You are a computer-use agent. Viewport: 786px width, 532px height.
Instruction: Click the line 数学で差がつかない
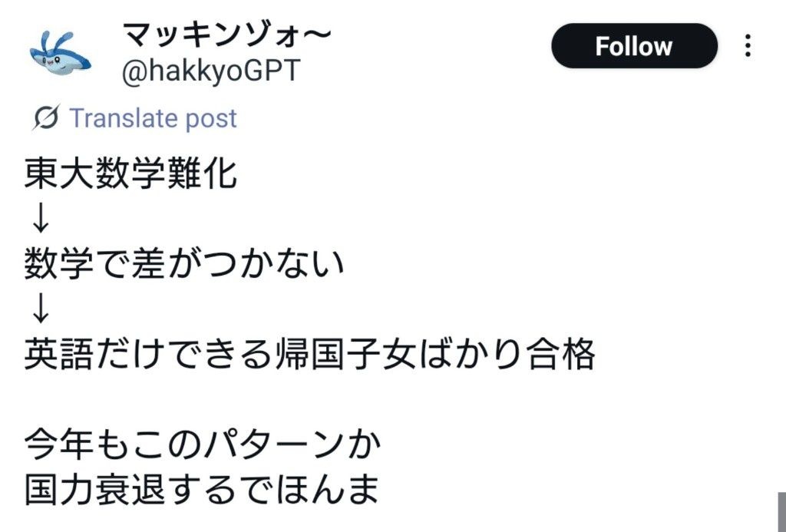184,266
